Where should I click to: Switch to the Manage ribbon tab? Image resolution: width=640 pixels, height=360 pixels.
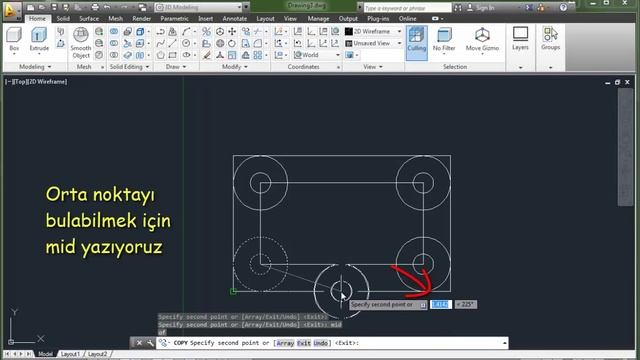pyautogui.click(x=318, y=18)
